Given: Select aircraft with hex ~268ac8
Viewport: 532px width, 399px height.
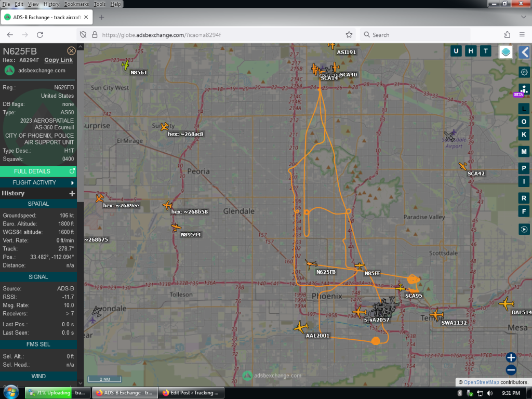Looking at the screenshot, I should tap(165, 127).
